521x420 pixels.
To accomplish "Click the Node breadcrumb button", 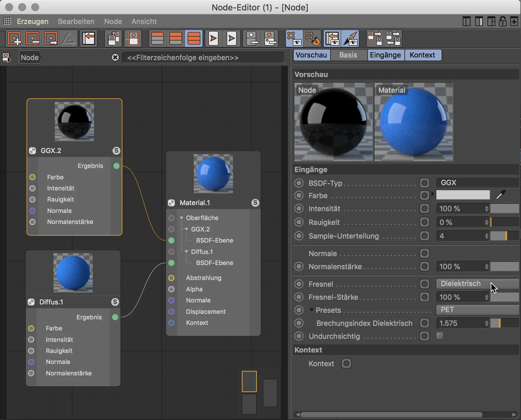I will 30,58.
